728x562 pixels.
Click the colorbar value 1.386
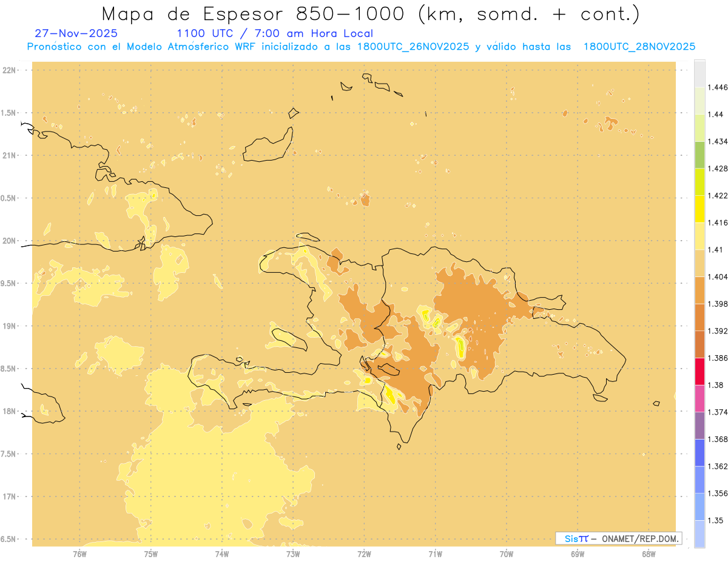(717, 358)
